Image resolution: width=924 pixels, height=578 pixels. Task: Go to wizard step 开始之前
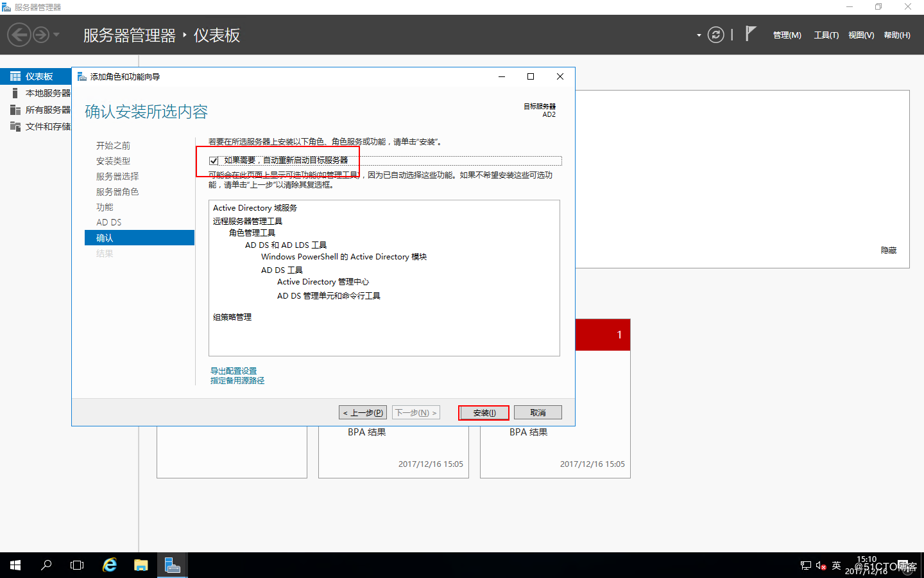click(x=113, y=146)
